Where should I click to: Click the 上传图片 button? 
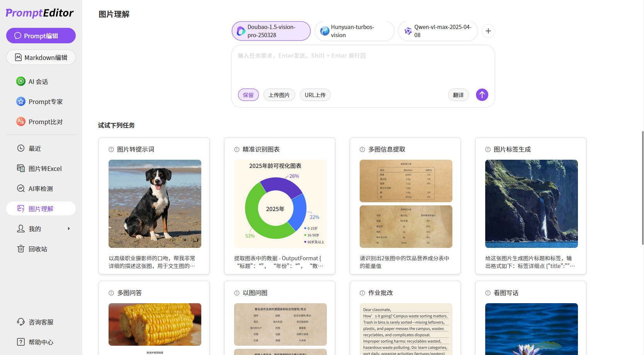pos(279,95)
